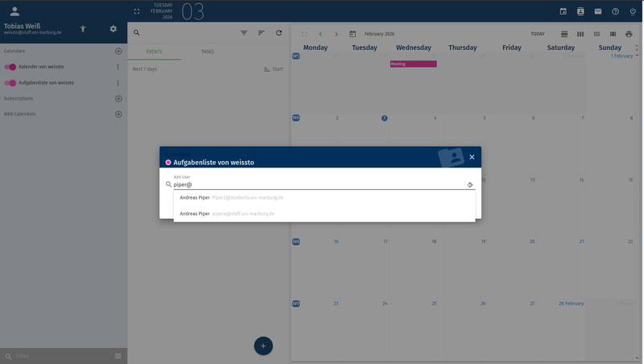Image resolution: width=644 pixels, height=364 pixels.
Task: Close the Access Rights dialog
Action: click(472, 157)
